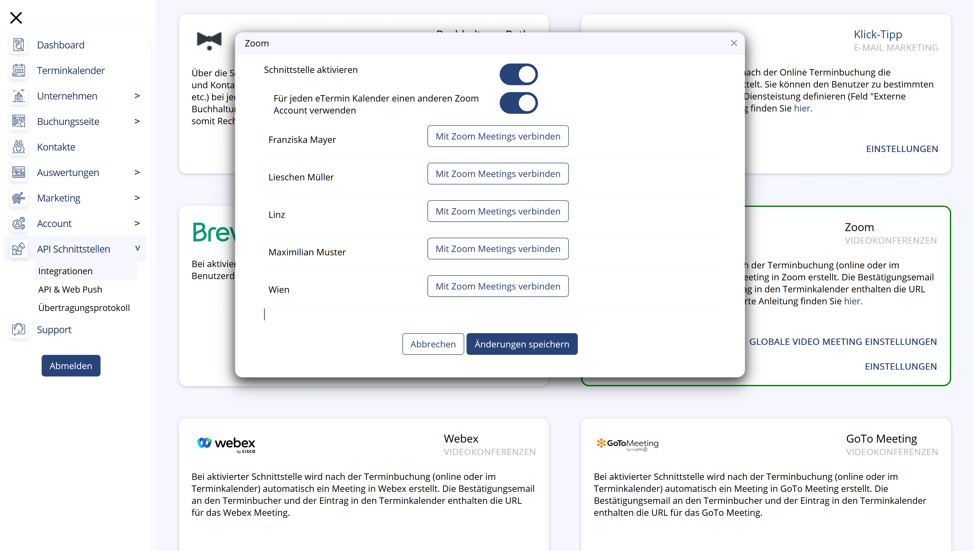Image resolution: width=980 pixels, height=551 pixels.
Task: Open Dashboard menu item
Action: coord(61,45)
